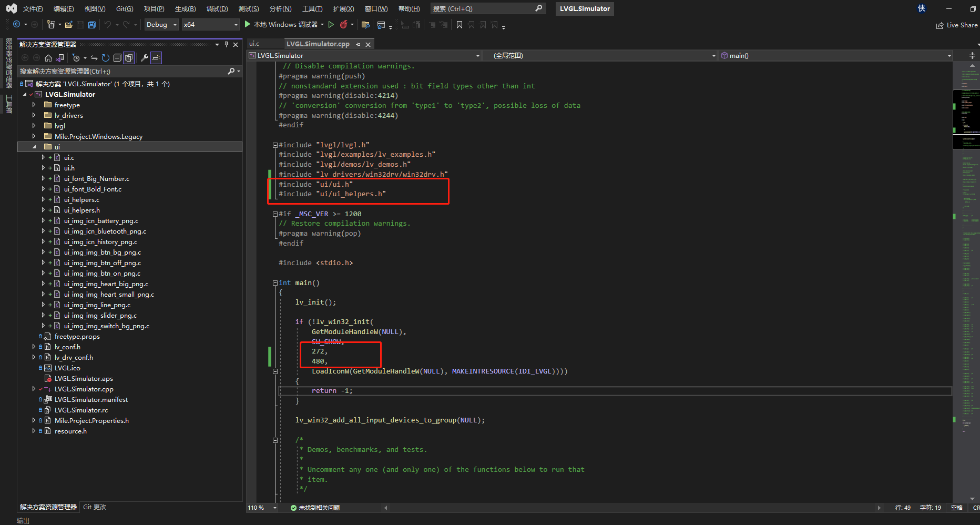Switch to the Git 更改 tab

pyautogui.click(x=95, y=507)
